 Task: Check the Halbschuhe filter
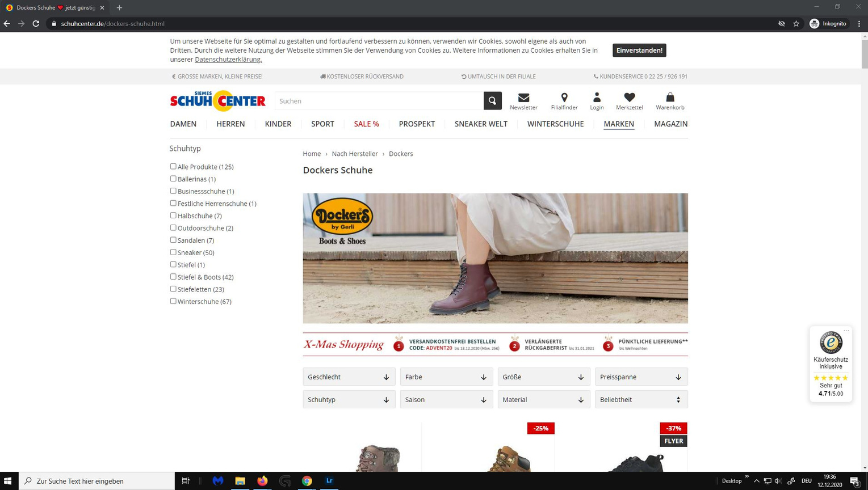pos(173,216)
